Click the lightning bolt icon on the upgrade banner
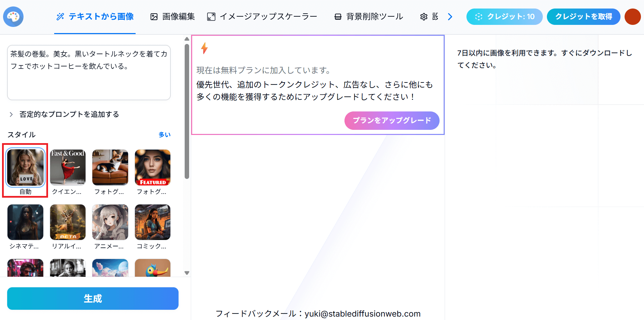Image resolution: width=644 pixels, height=320 pixels. click(204, 48)
